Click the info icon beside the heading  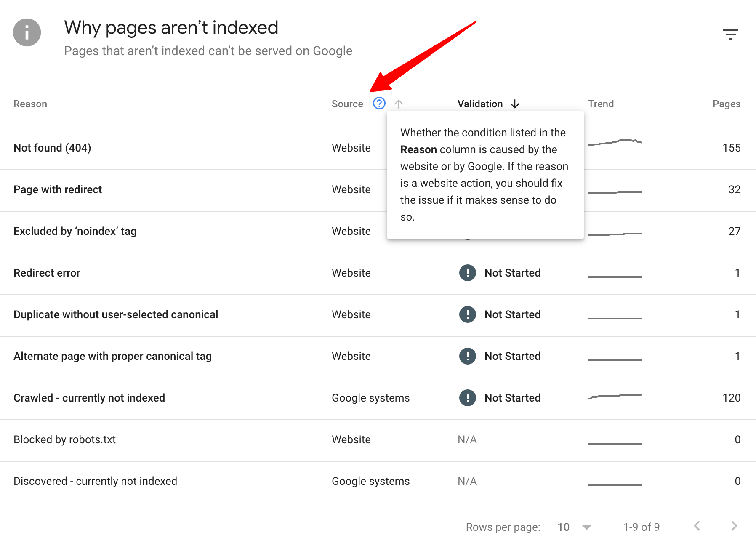pyautogui.click(x=27, y=32)
